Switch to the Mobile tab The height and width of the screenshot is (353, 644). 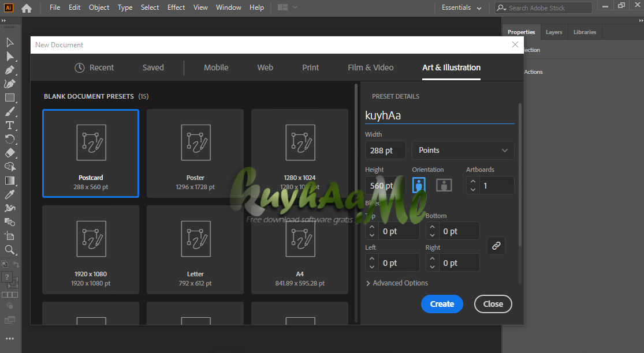[x=216, y=67]
